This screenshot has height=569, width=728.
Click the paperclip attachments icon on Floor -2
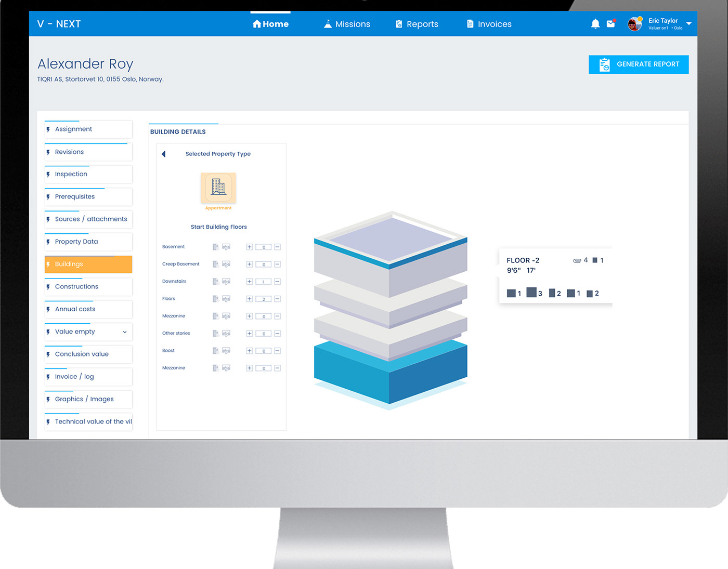[577, 260]
